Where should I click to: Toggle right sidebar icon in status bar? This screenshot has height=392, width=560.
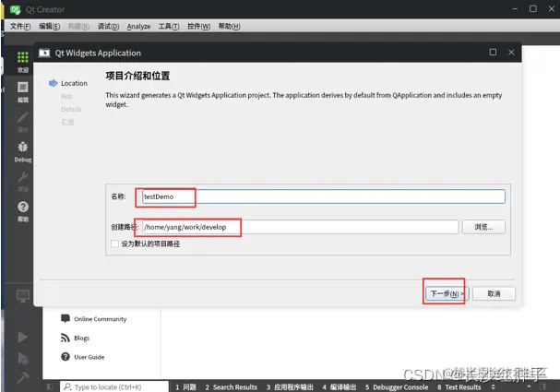coord(542,386)
